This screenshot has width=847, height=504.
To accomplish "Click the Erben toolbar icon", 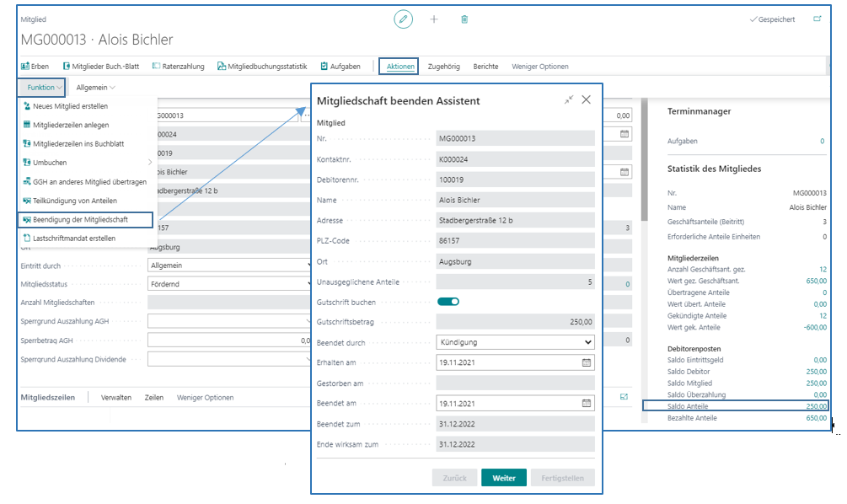I will [35, 66].
